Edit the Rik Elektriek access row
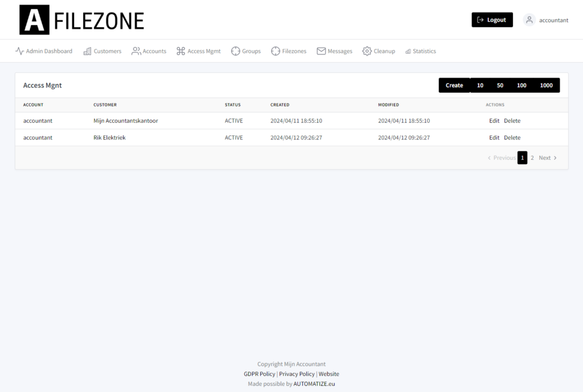583x392 pixels. click(494, 138)
